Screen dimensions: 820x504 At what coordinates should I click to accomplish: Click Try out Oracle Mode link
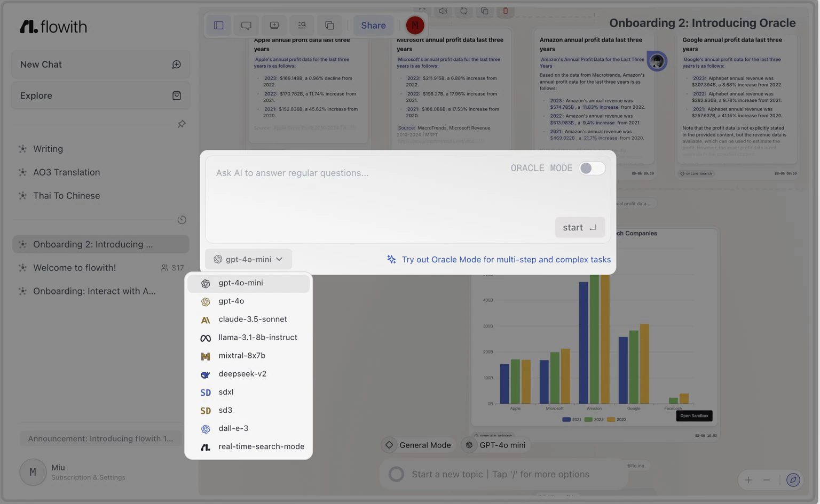coord(506,259)
